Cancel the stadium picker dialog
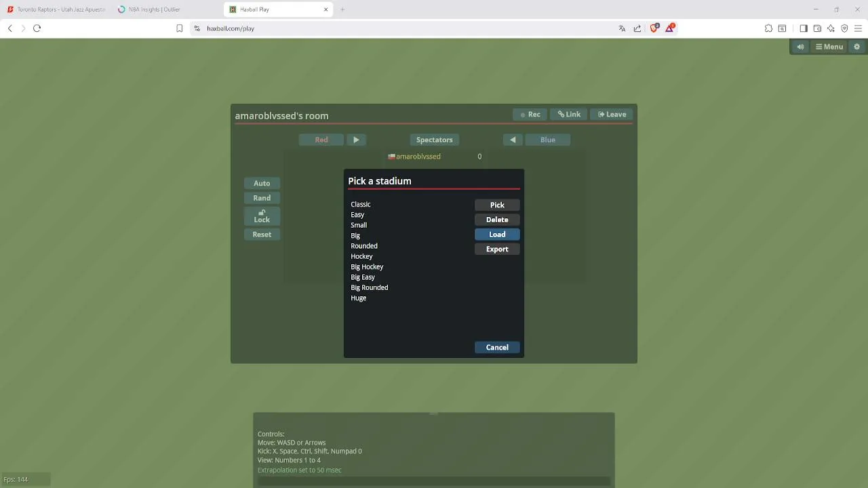Viewport: 868px width, 488px height. [497, 348]
